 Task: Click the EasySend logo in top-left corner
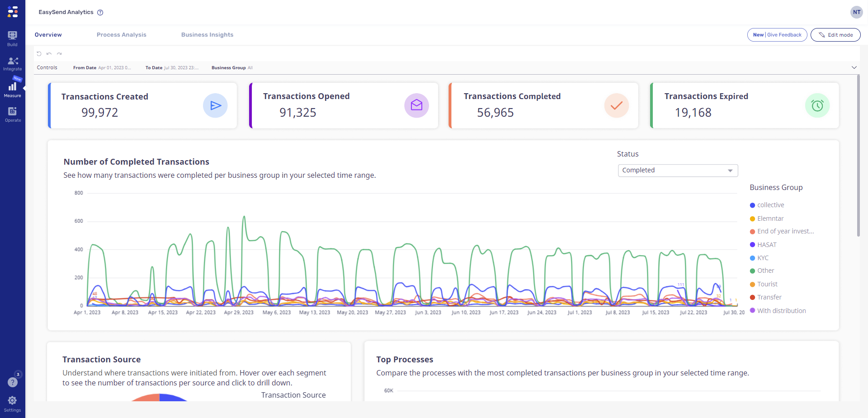pos(13,12)
